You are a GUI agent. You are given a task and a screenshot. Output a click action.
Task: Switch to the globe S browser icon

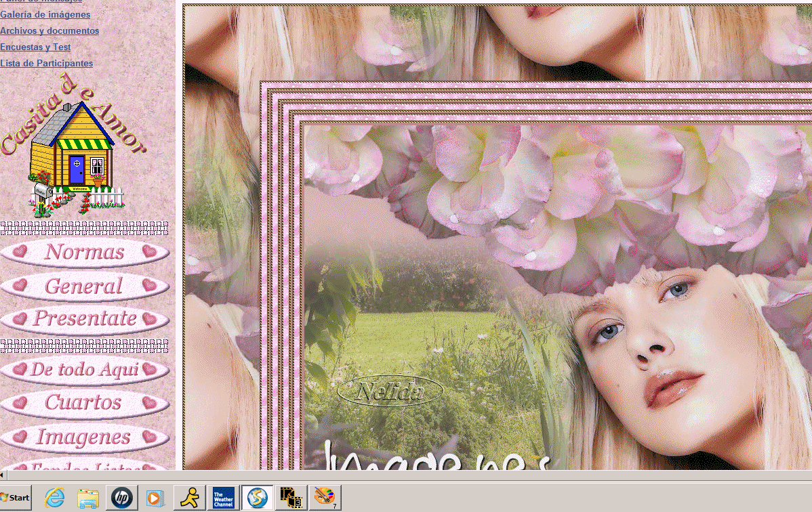point(258,498)
